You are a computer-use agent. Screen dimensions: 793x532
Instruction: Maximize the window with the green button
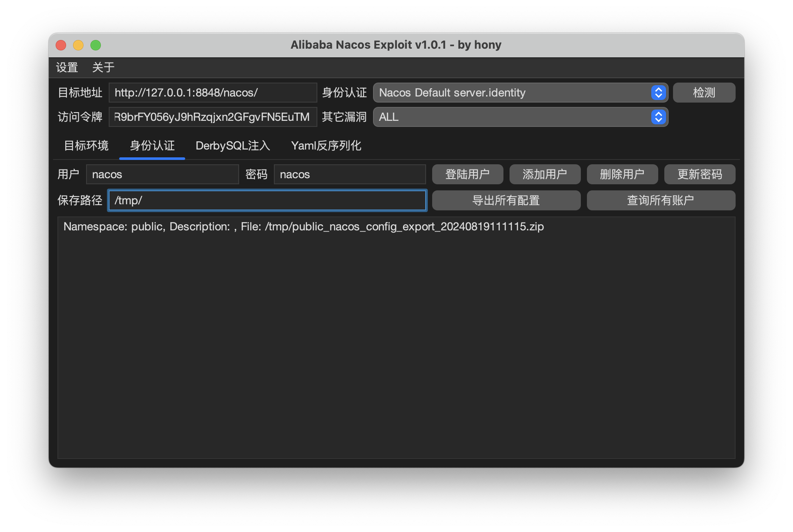pyautogui.click(x=96, y=45)
